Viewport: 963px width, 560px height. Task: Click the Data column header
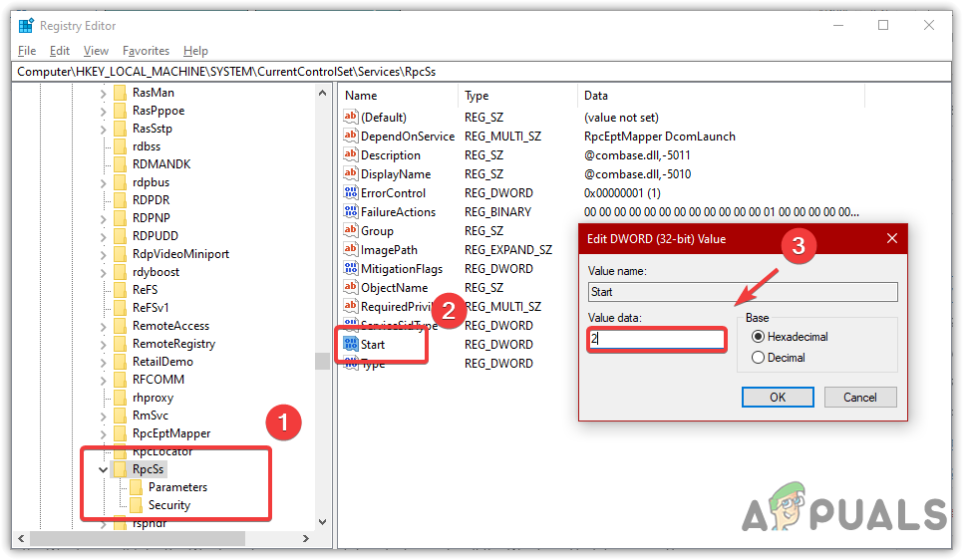coord(721,96)
